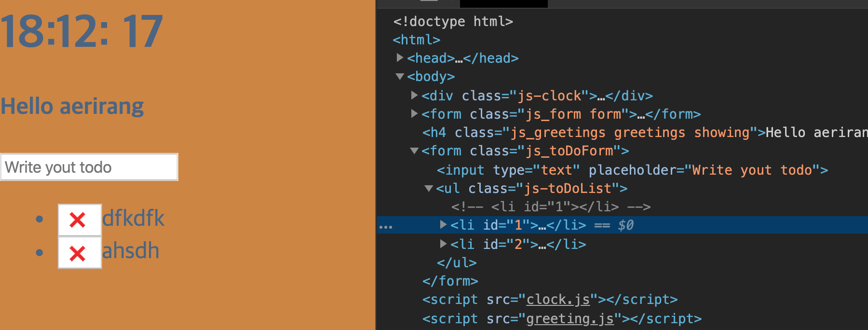Select the h4 js_greetings element line
Image resolution: width=868 pixels, height=330 pixels.
(x=645, y=132)
